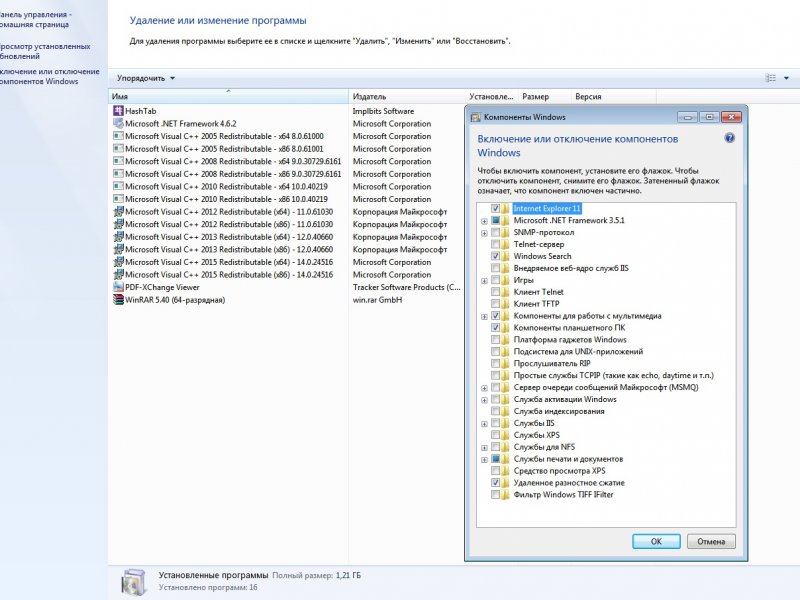Viewport: 800px width, 600px height.
Task: Open the view options dropdown arrow
Action: [786, 78]
